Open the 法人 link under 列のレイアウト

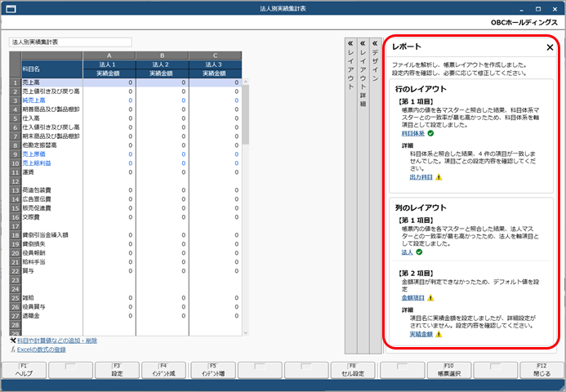(x=407, y=252)
